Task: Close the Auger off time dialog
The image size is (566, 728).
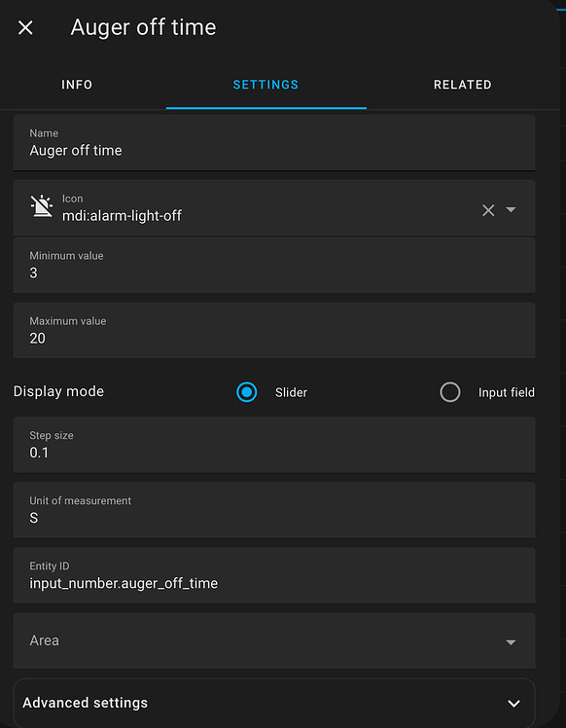Action: (x=25, y=27)
